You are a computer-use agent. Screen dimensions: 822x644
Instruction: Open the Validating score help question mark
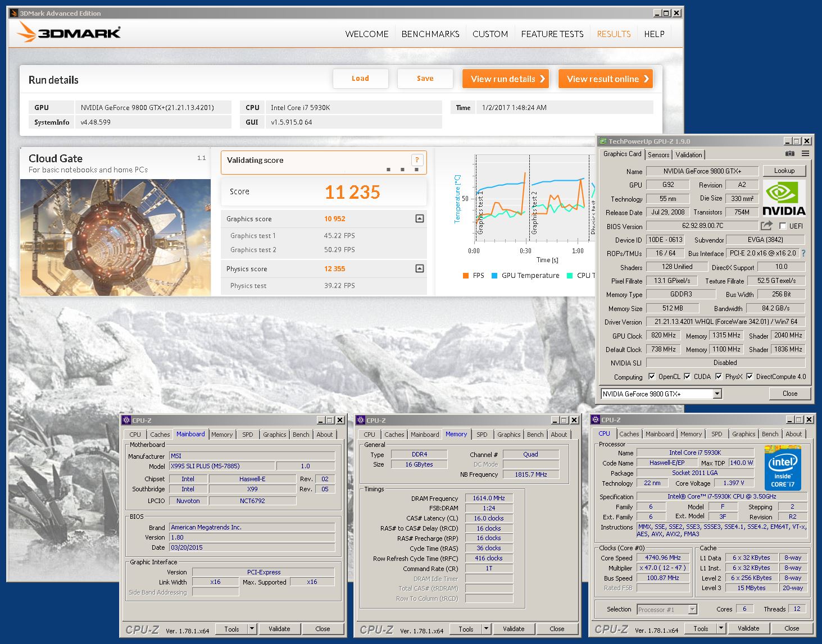(x=417, y=160)
